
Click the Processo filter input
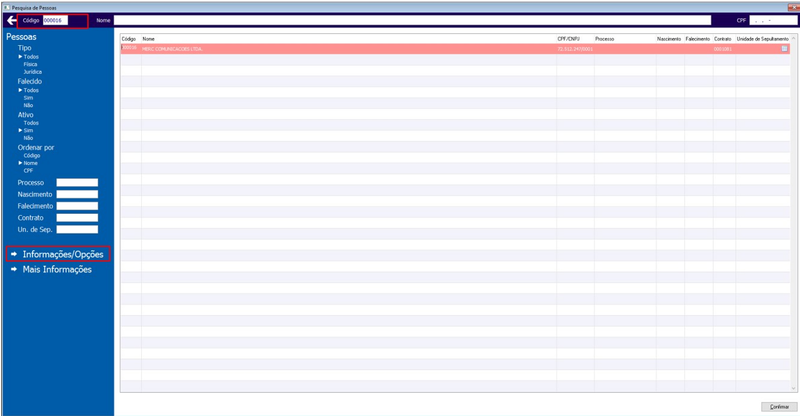click(77, 183)
